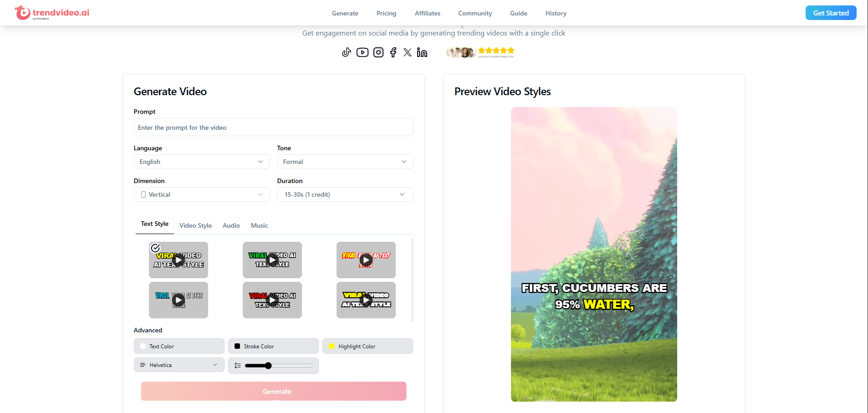
Task: Click the Instagram icon
Action: pyautogui.click(x=378, y=52)
